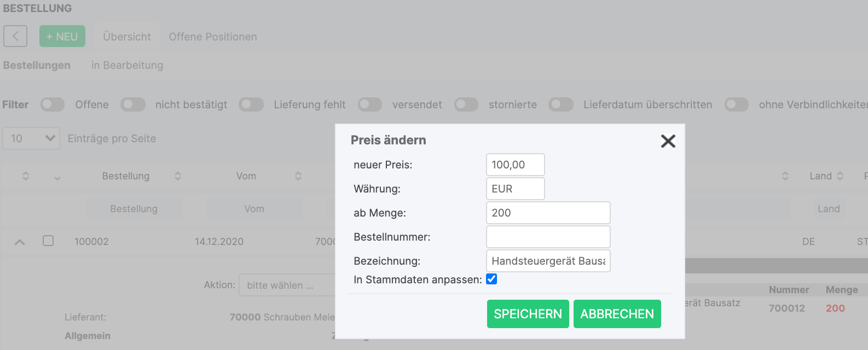Click the sort arrows next to Bestellung

(178, 176)
